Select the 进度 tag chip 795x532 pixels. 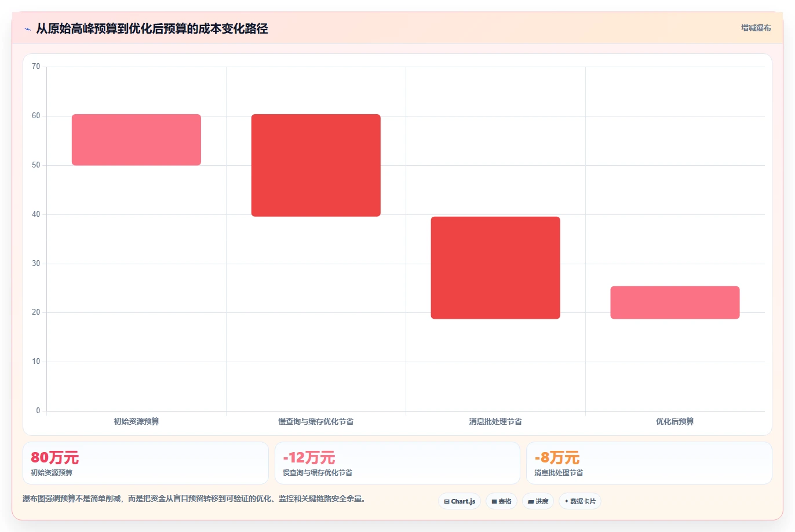(x=538, y=501)
